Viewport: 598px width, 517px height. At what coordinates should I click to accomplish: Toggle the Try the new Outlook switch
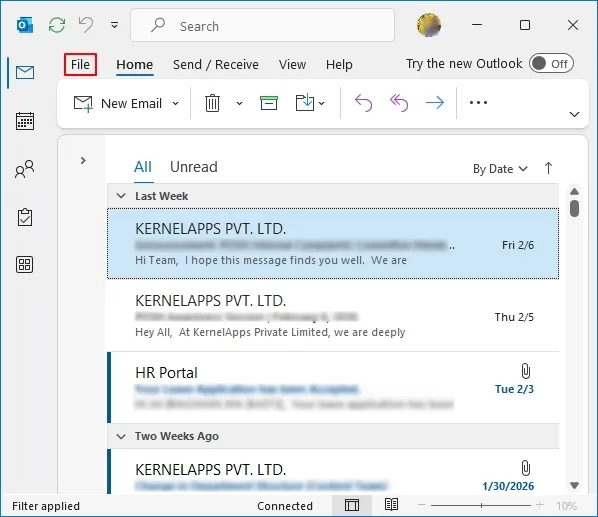pyautogui.click(x=551, y=64)
